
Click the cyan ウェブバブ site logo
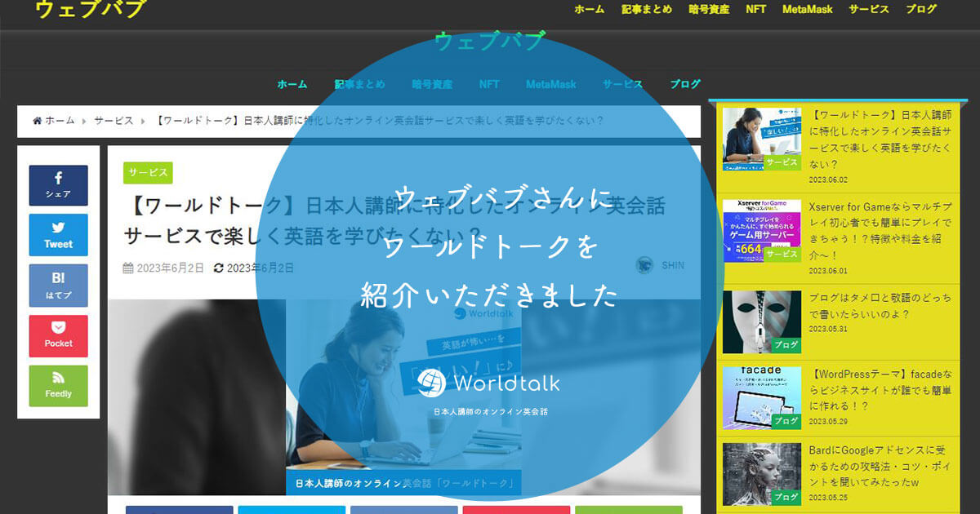(x=489, y=42)
